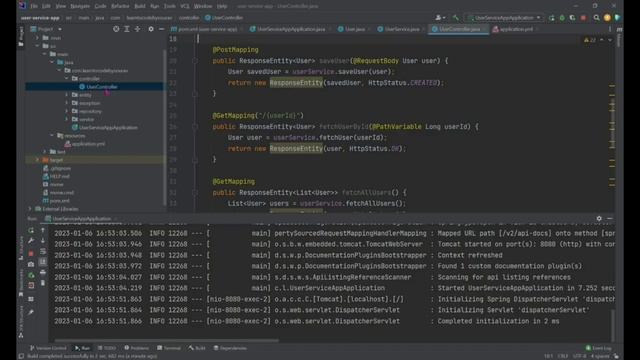
Task: Open the user account icon menu
Action: [x=440, y=18]
